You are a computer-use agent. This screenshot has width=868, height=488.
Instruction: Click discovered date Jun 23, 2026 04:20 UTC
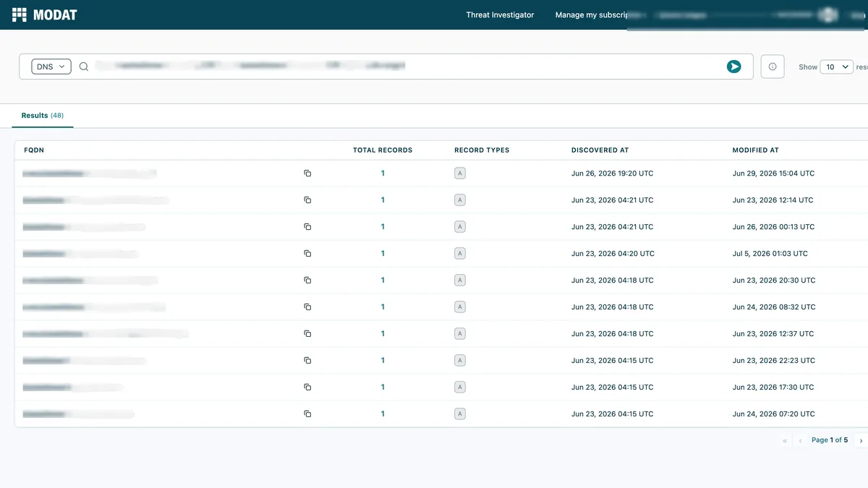pyautogui.click(x=613, y=254)
